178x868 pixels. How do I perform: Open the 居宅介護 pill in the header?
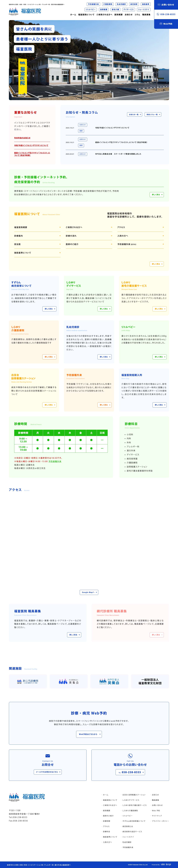[x=115, y=9]
